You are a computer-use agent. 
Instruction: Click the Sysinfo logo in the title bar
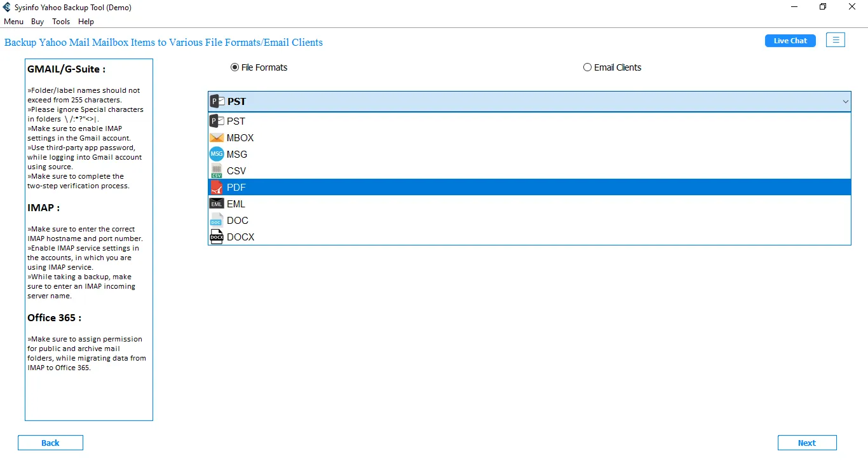(x=7, y=7)
